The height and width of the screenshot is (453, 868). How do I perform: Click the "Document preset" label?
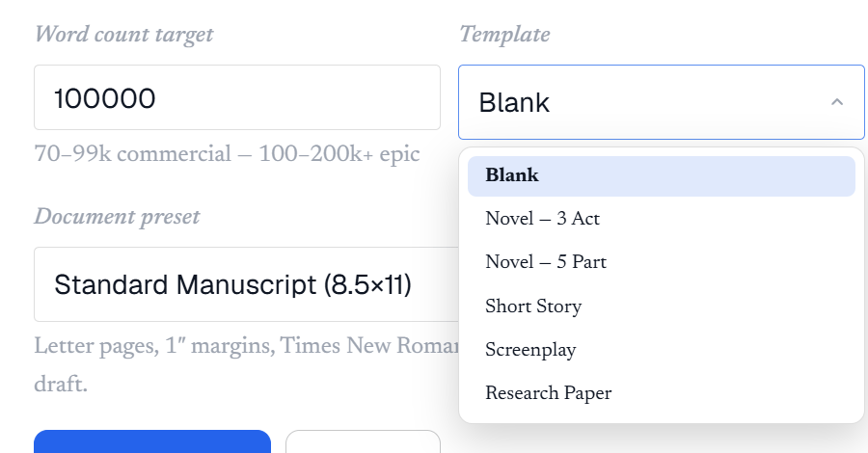pos(117,217)
